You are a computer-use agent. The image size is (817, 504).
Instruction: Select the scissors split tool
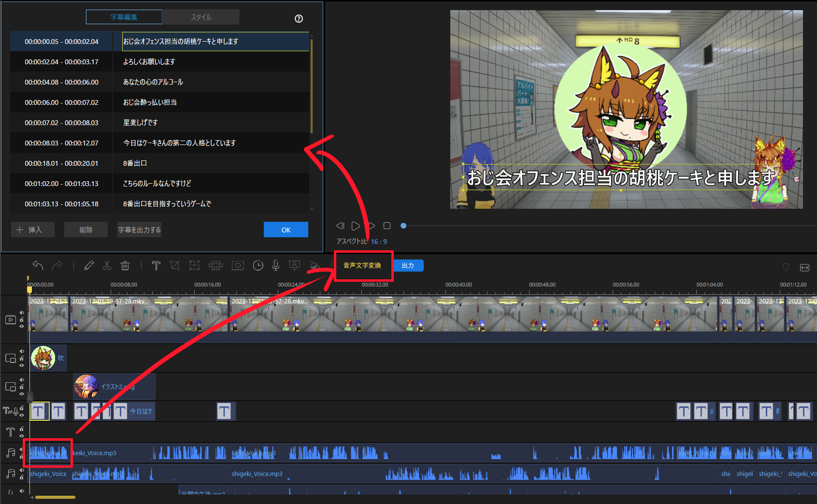pos(107,265)
